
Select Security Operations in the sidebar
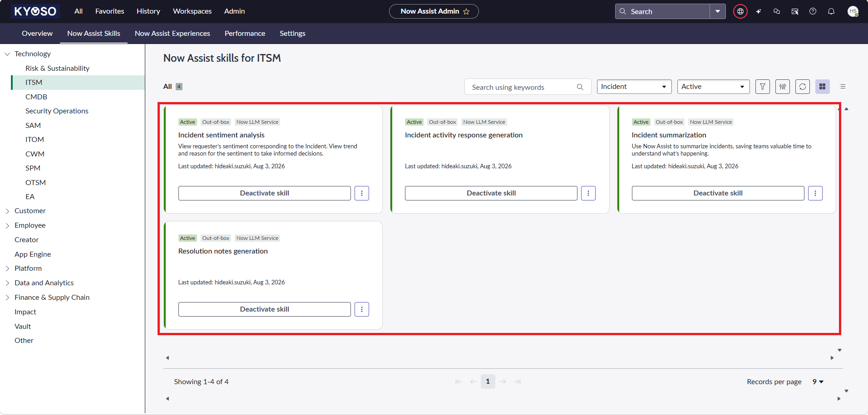[x=57, y=111]
